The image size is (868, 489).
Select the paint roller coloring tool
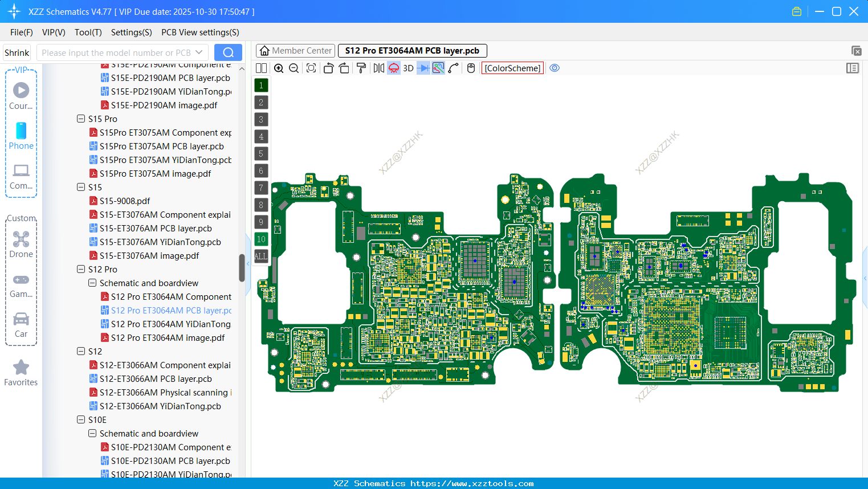[361, 68]
